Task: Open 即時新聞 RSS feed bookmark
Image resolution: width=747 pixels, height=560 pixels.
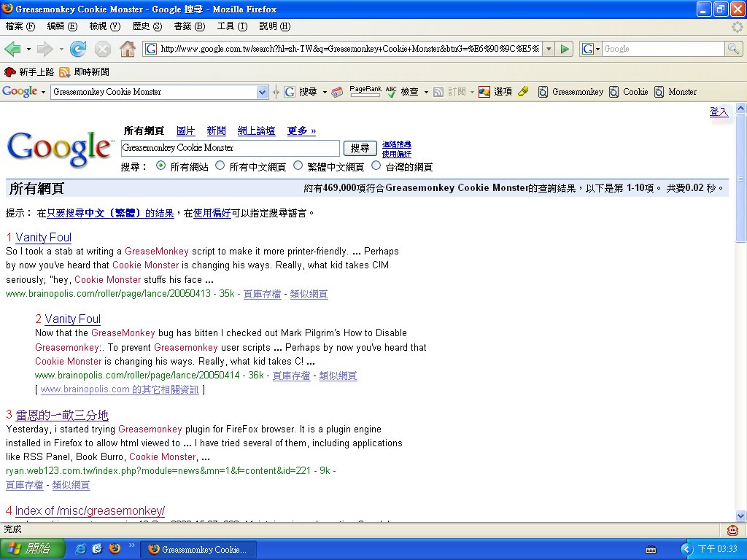Action: pos(85,72)
